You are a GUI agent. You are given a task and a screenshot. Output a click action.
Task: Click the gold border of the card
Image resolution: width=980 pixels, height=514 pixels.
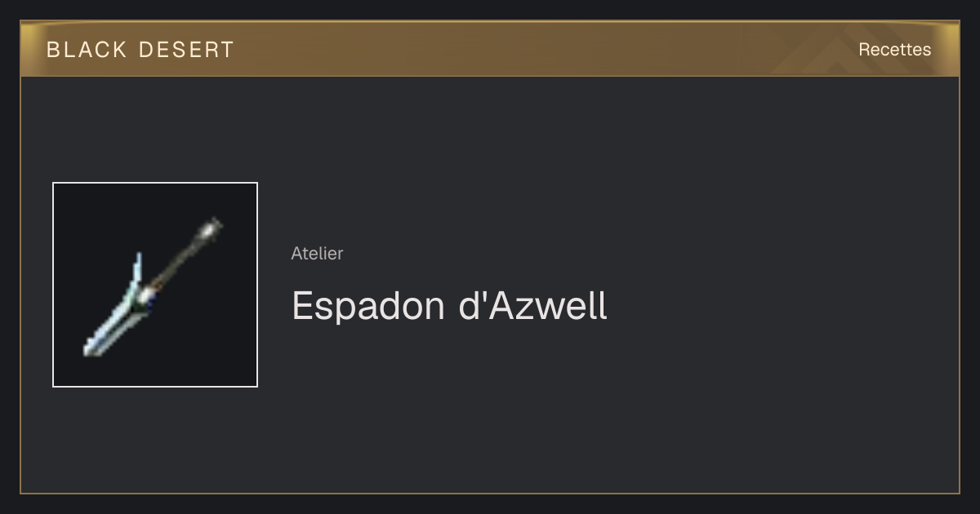point(490,494)
